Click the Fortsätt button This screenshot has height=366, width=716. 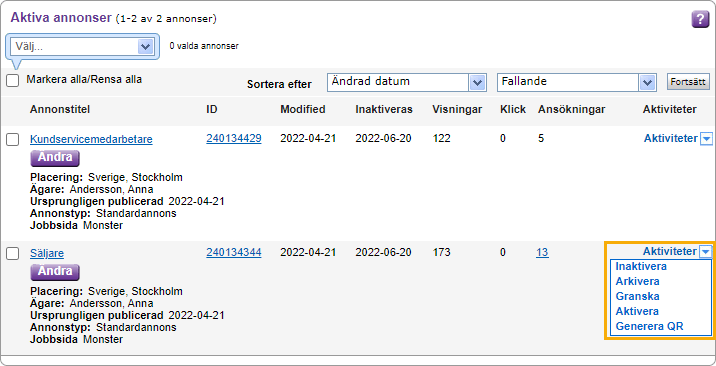688,82
